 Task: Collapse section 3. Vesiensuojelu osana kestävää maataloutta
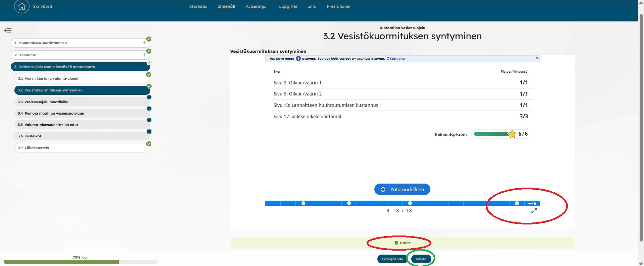click(x=80, y=67)
